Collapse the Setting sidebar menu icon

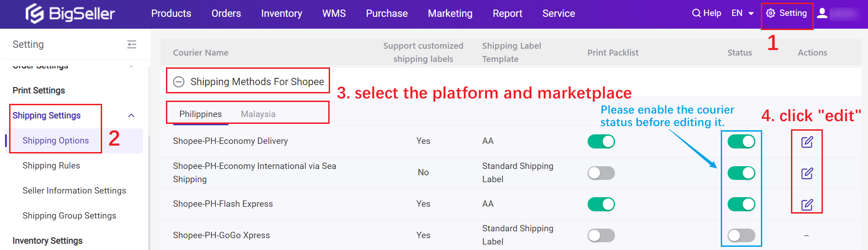tap(132, 44)
